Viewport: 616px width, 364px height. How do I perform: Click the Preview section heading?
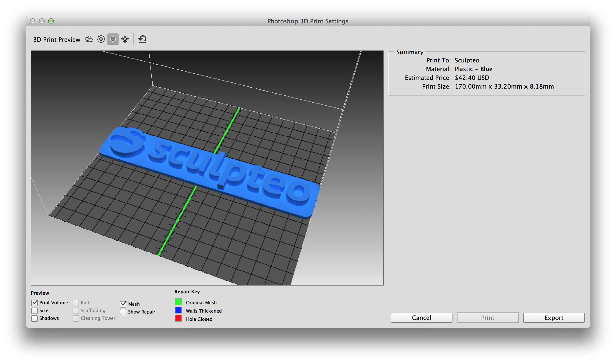[x=40, y=293]
